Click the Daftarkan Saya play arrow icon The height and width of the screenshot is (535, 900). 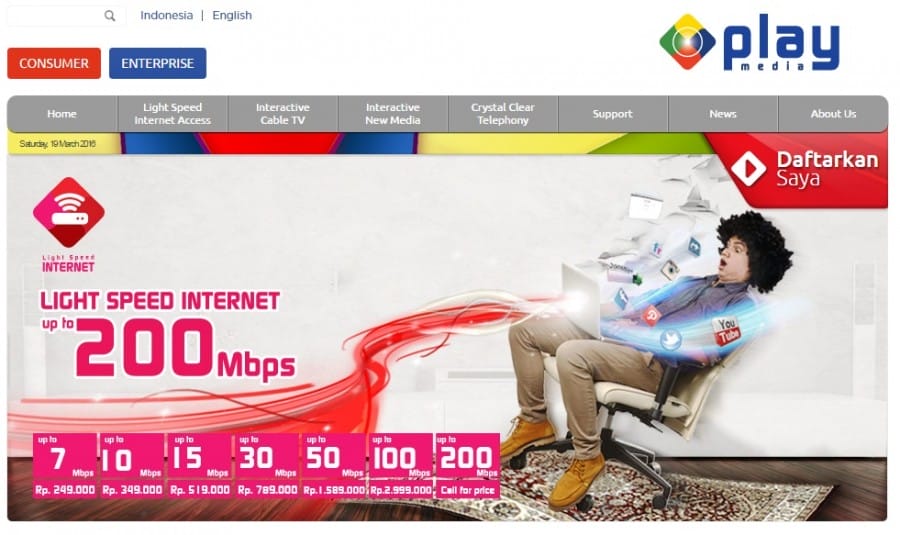pos(749,168)
